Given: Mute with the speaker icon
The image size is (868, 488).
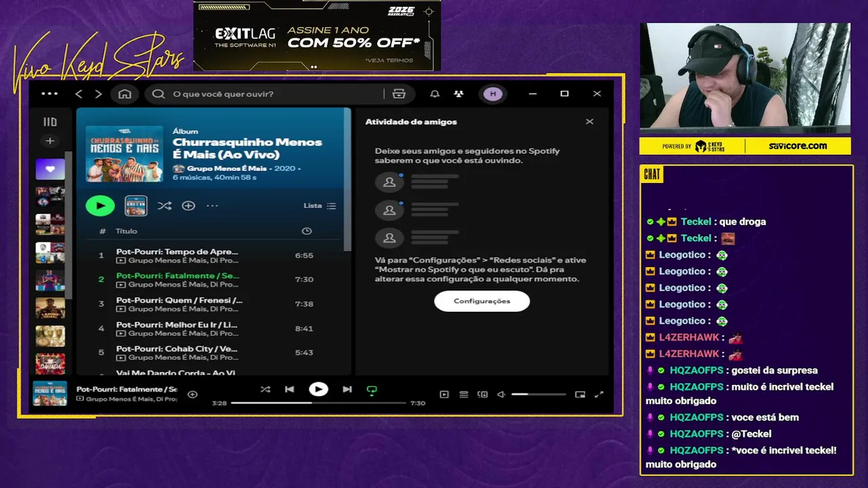Looking at the screenshot, I should (501, 394).
